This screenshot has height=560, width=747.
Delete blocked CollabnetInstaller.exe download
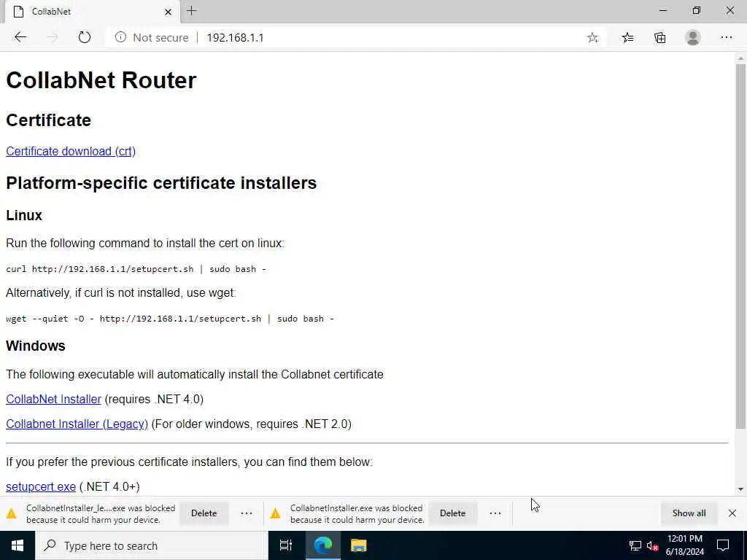pyautogui.click(x=452, y=513)
